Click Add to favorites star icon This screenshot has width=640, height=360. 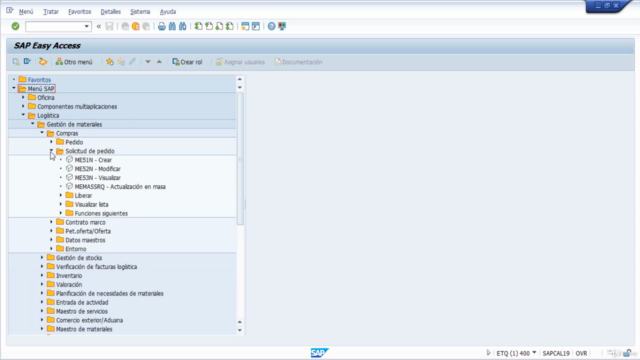click(110, 62)
